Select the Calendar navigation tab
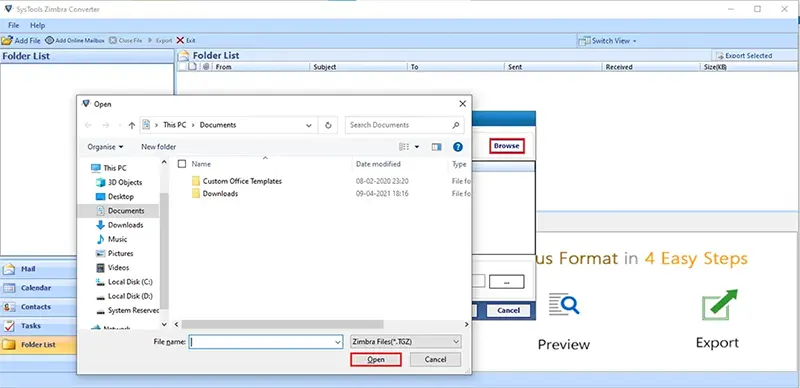The image size is (800, 388). pyautogui.click(x=38, y=288)
